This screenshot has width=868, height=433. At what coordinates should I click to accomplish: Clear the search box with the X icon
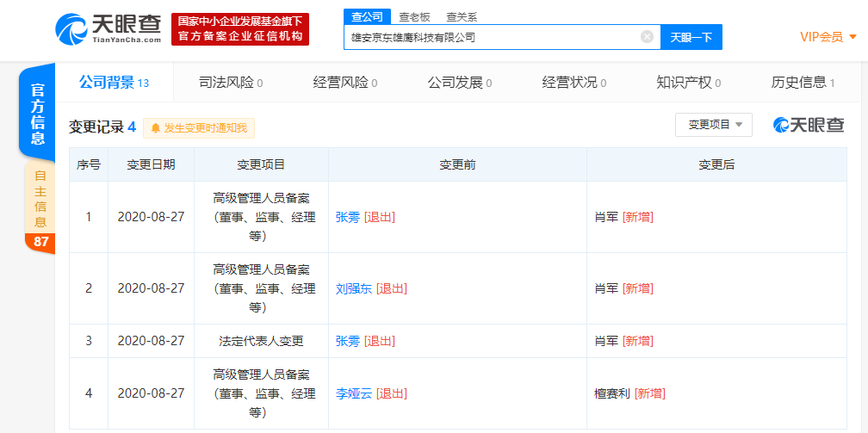[647, 37]
